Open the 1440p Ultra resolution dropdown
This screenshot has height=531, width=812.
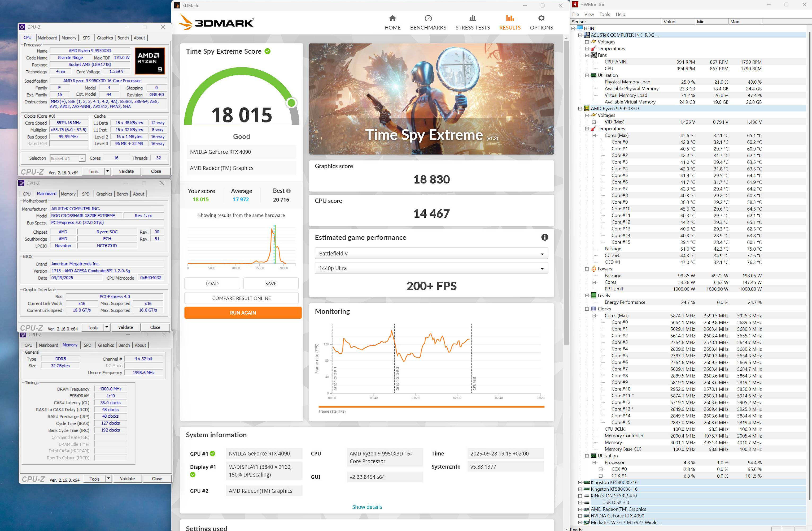(x=431, y=268)
